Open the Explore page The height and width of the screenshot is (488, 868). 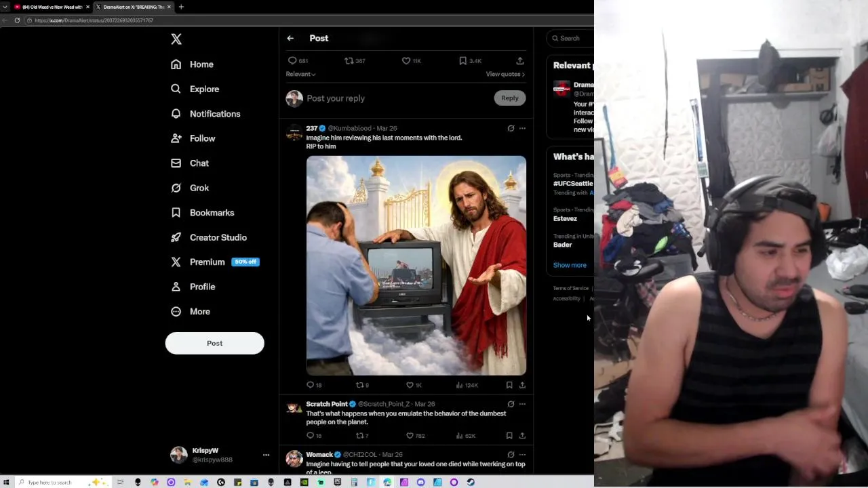(195, 89)
